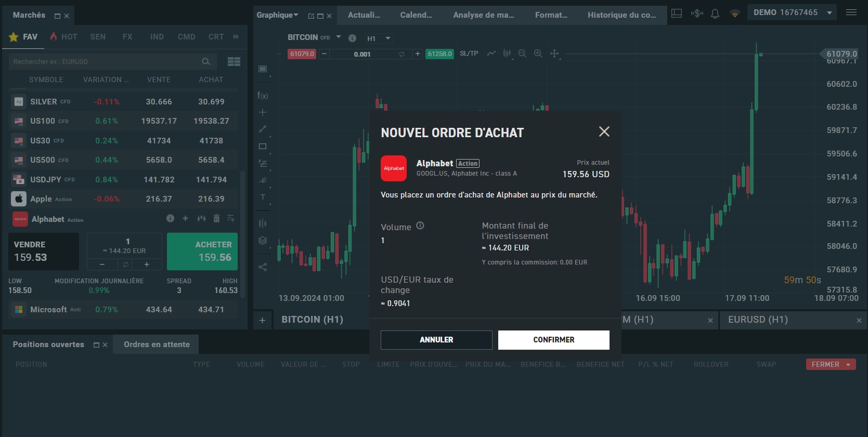This screenshot has width=868, height=437.
Task: Click chart sell price 61079.0
Action: (302, 54)
